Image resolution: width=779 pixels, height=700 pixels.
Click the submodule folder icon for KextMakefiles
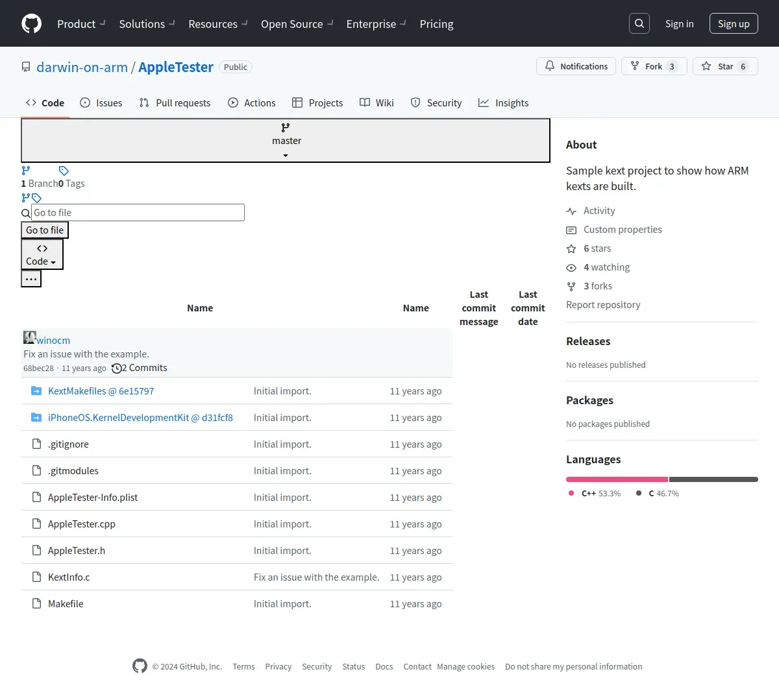click(36, 391)
